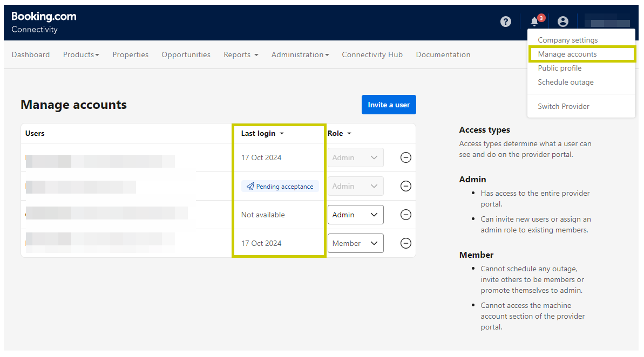The image size is (644, 357).
Task: Click the Pending acceptance status badge
Action: [280, 186]
